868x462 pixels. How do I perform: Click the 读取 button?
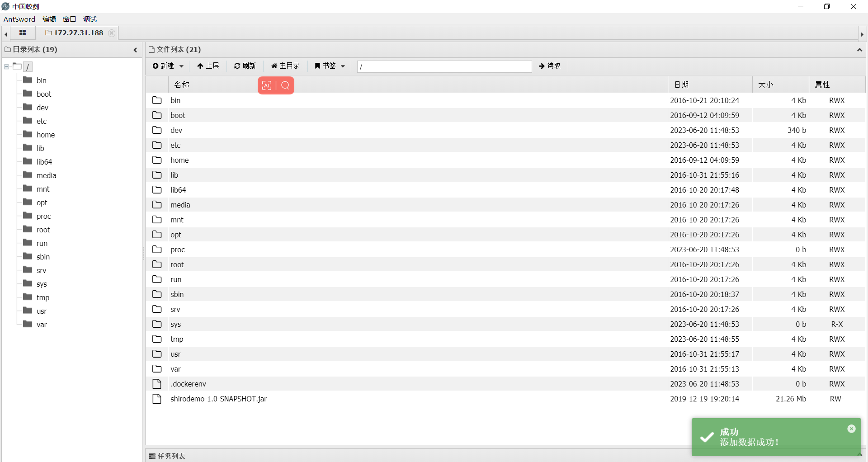pyautogui.click(x=549, y=66)
